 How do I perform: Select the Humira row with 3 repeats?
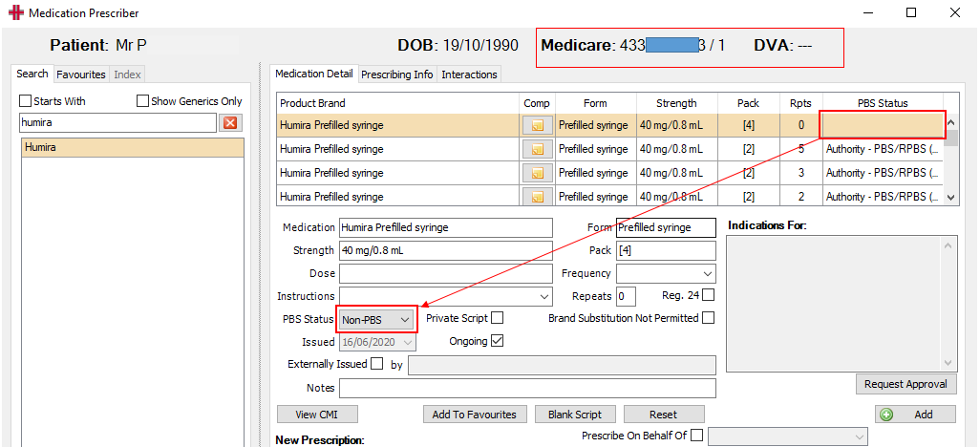pyautogui.click(x=609, y=173)
